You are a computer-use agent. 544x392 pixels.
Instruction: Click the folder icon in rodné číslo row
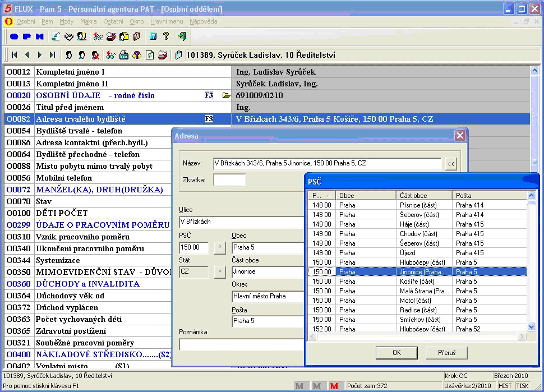pyautogui.click(x=226, y=96)
